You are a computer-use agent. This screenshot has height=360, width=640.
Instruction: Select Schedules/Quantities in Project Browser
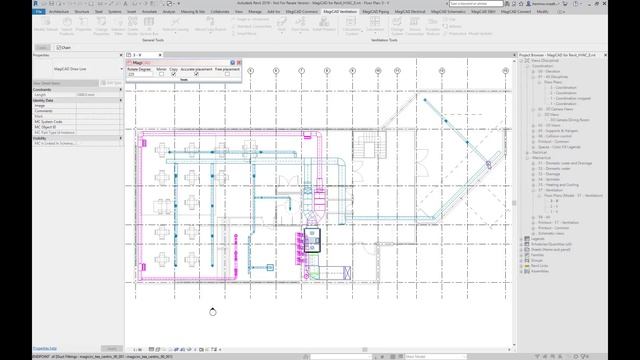coord(551,244)
